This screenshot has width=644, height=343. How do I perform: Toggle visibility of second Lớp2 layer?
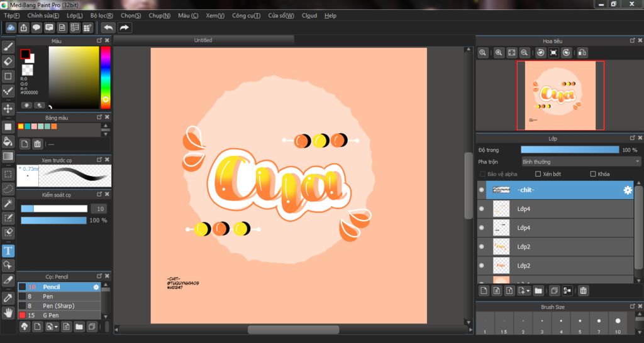(x=481, y=266)
